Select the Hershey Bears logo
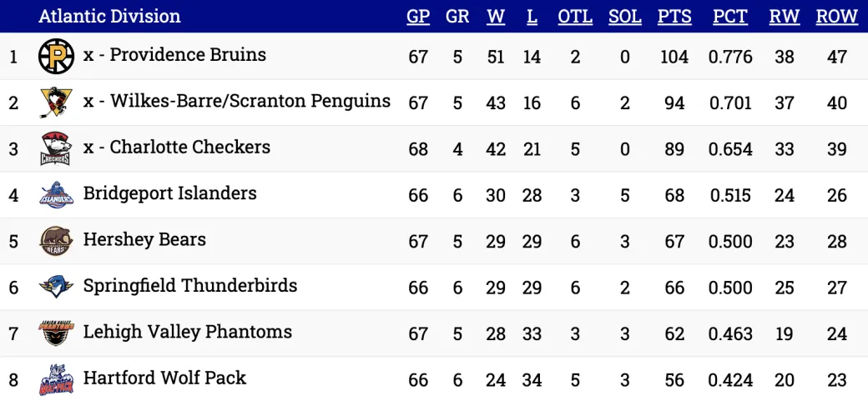 (x=56, y=242)
